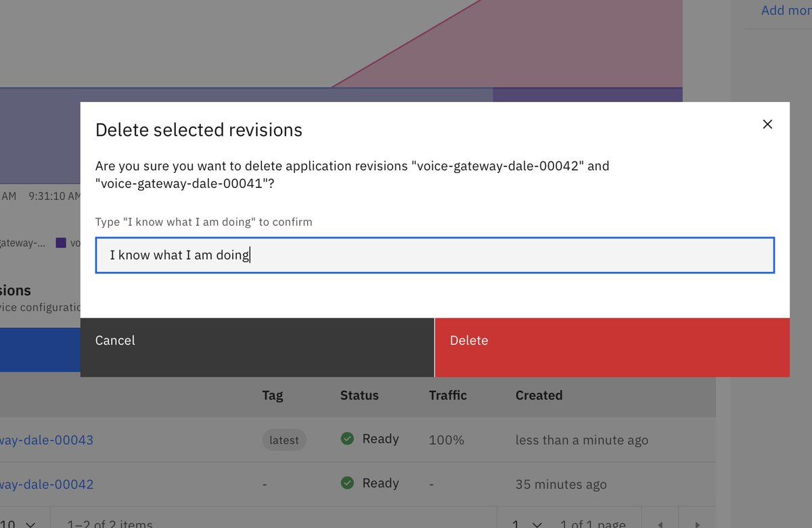This screenshot has width=812, height=528.
Task: Click the Tag column header
Action: pyautogui.click(x=272, y=395)
